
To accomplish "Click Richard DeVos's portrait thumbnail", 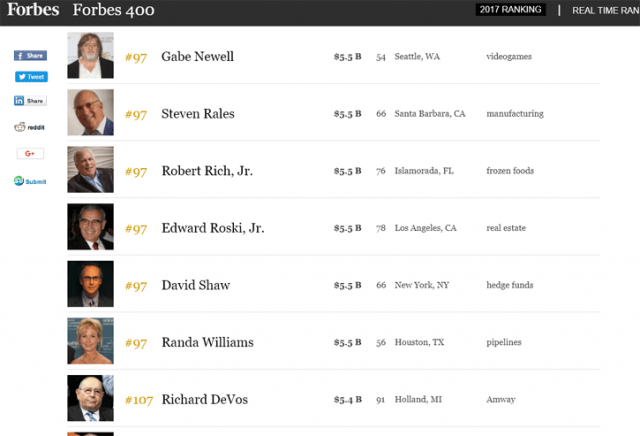I will point(90,399).
